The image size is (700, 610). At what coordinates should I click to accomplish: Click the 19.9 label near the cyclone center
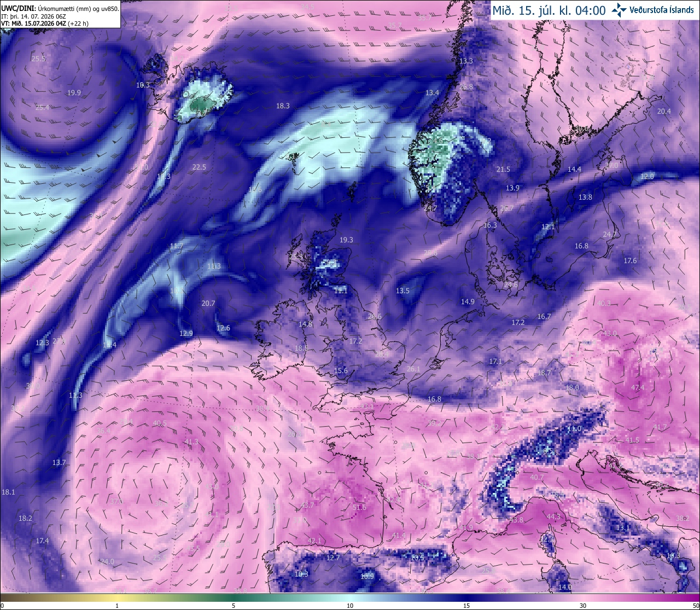pos(74,92)
